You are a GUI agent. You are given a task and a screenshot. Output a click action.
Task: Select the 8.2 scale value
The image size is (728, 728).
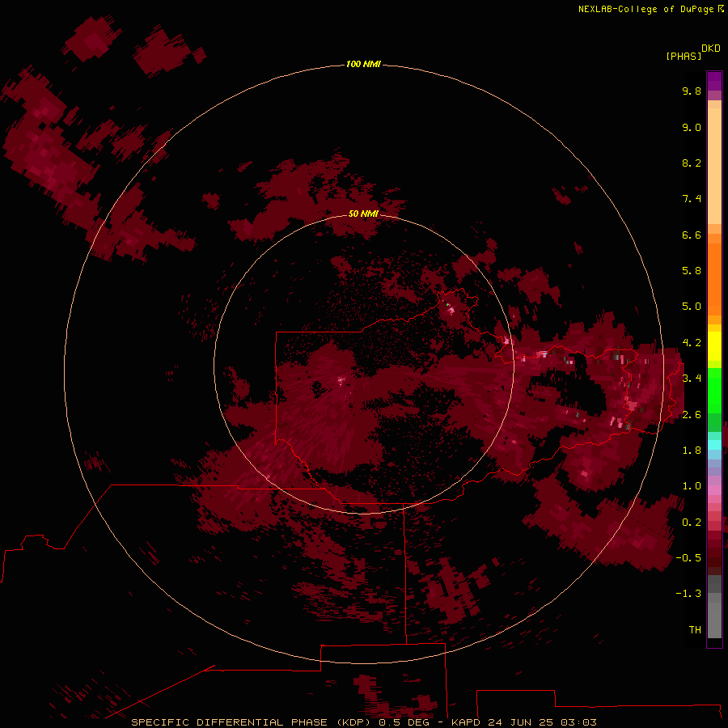(692, 163)
